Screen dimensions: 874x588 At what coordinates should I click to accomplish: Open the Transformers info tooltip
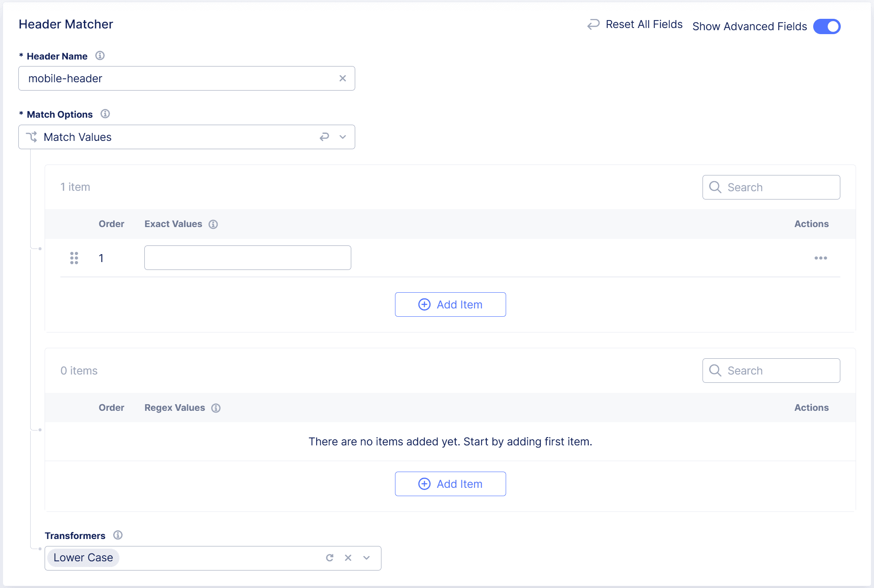117,535
